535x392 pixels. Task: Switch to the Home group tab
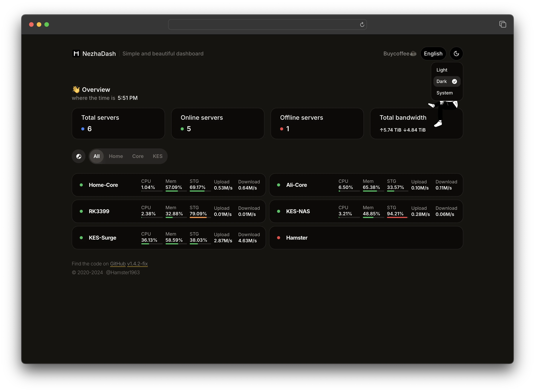point(116,156)
